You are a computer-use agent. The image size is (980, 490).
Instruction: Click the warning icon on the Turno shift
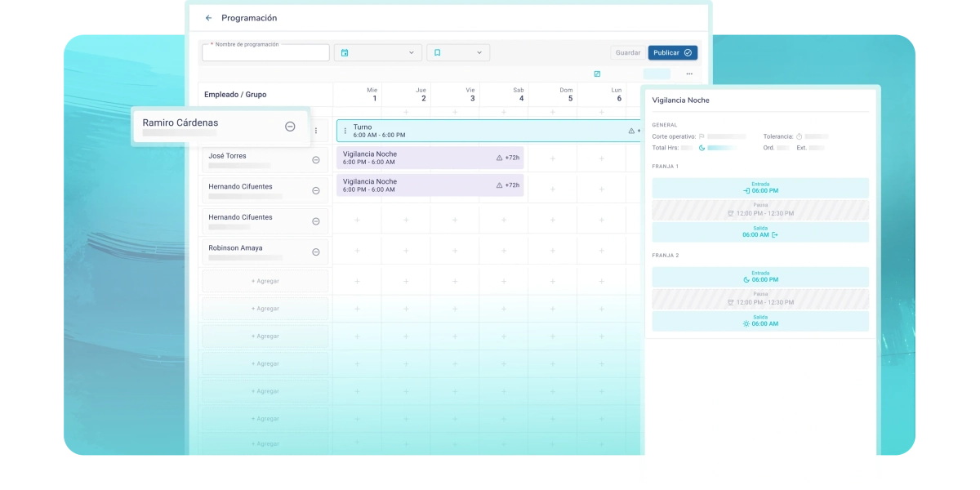(x=631, y=131)
